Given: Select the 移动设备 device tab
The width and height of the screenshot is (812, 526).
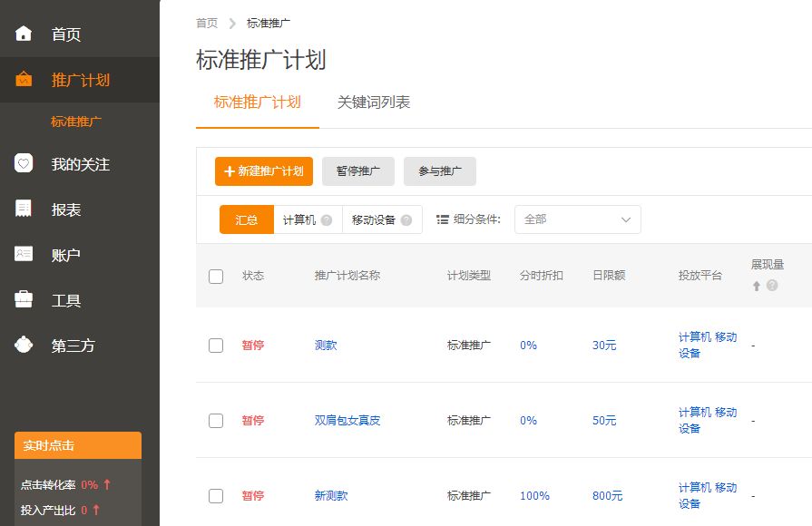Looking at the screenshot, I should (376, 219).
